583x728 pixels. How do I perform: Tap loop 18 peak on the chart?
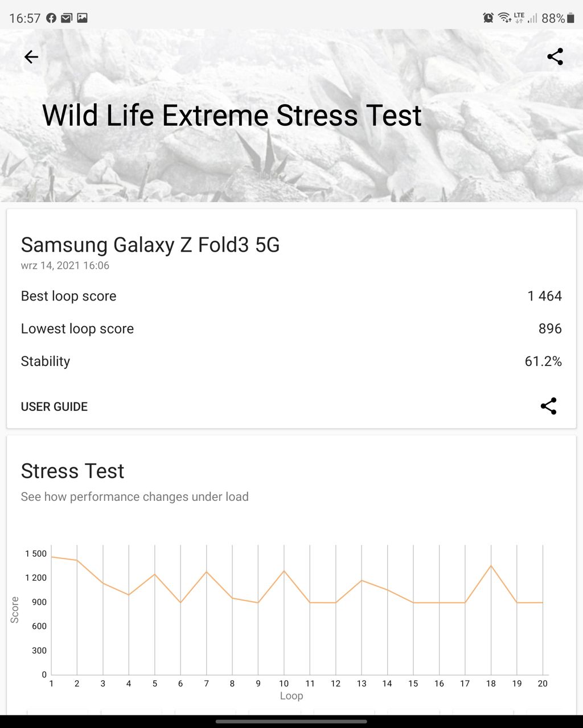(491, 566)
